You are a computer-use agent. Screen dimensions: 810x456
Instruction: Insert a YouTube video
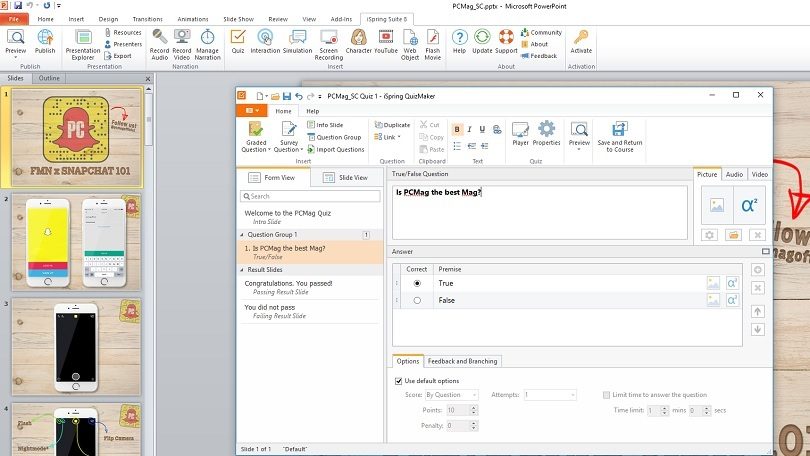[x=385, y=41]
